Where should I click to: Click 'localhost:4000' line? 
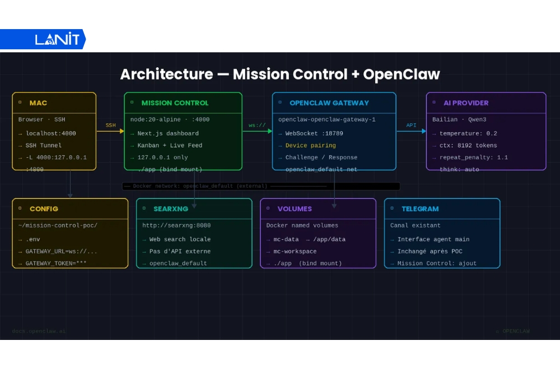(51, 133)
